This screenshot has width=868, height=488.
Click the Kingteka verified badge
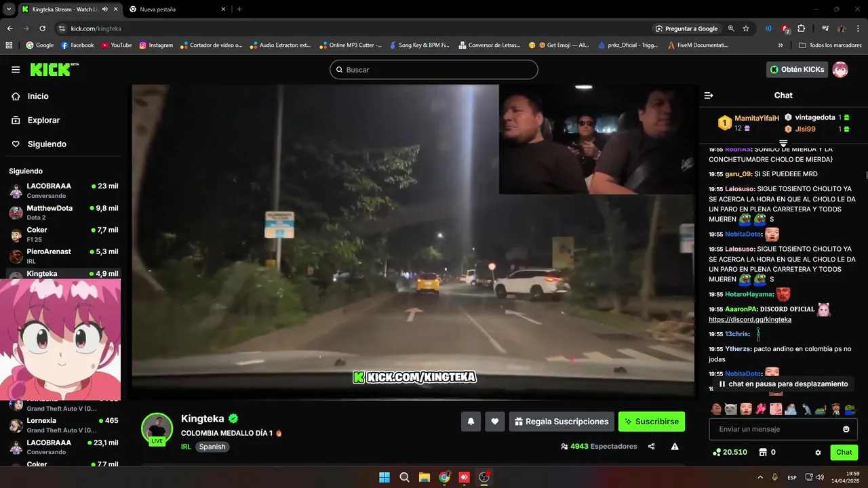(x=233, y=419)
